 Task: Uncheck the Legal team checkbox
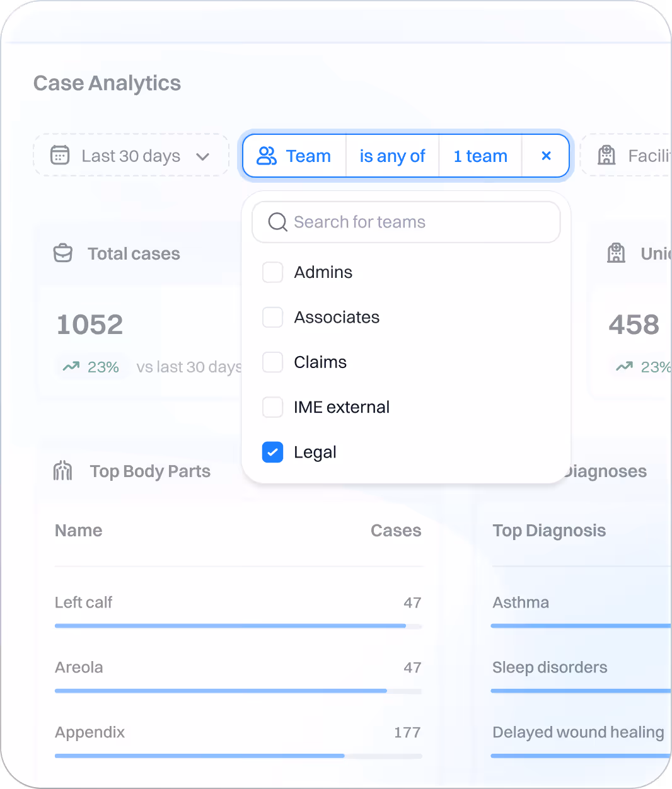[x=272, y=452]
